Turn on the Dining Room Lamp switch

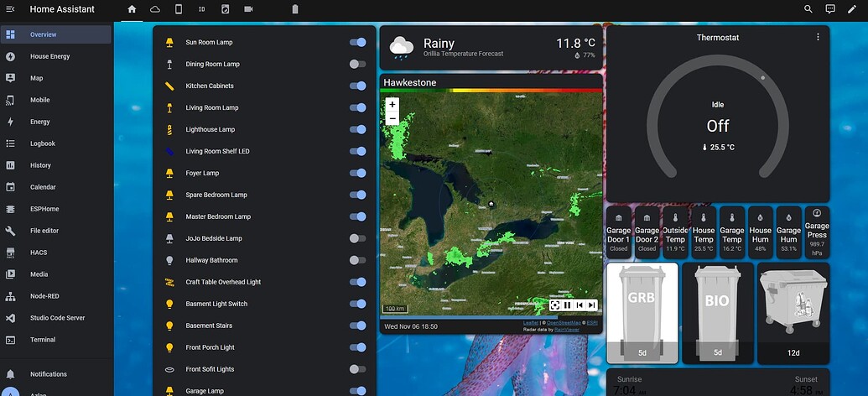(357, 64)
